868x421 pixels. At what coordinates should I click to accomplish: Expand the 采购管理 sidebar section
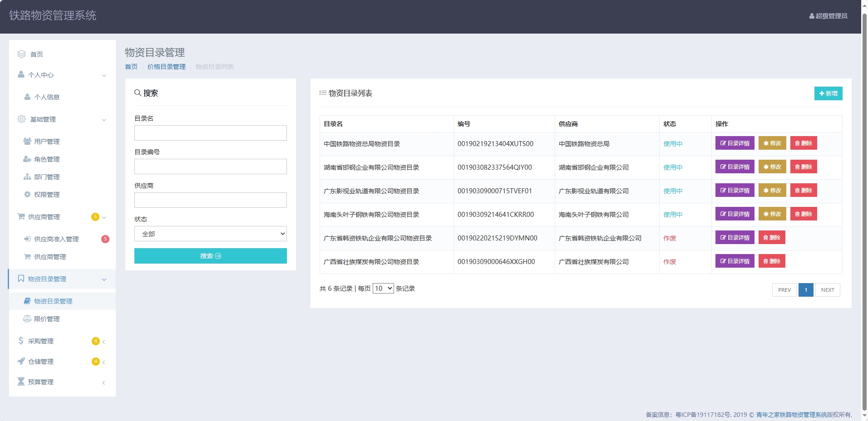point(61,341)
